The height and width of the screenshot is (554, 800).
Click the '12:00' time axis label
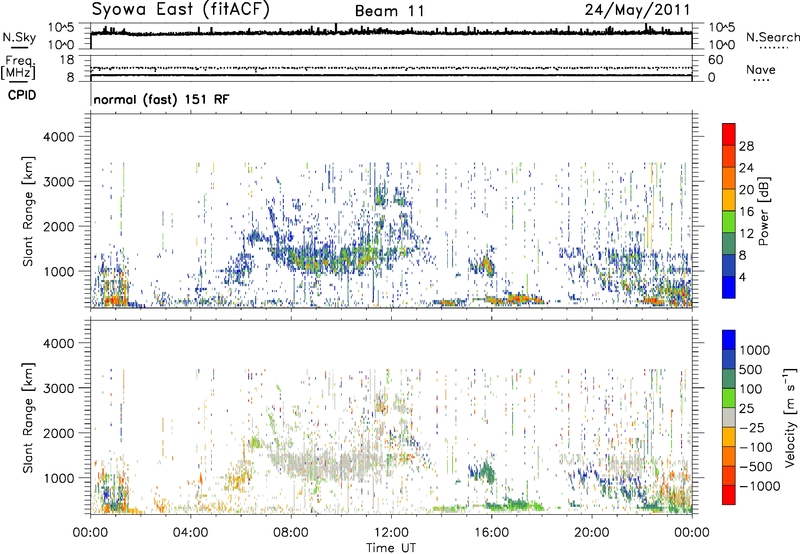(391, 533)
